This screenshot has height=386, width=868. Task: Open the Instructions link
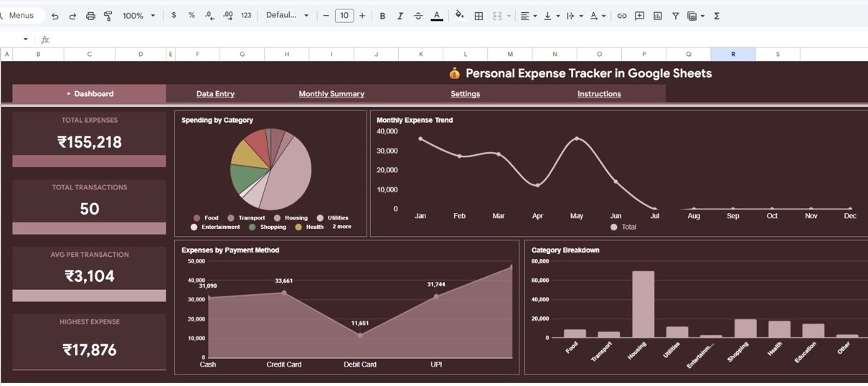pyautogui.click(x=599, y=94)
